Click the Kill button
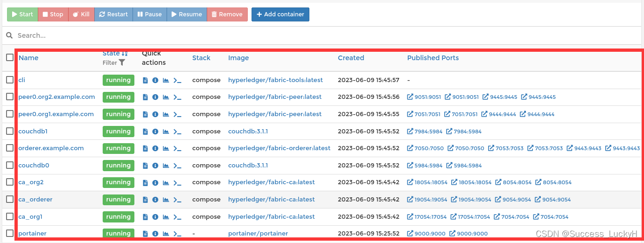Screen dimensions: 644x243 click(x=81, y=14)
